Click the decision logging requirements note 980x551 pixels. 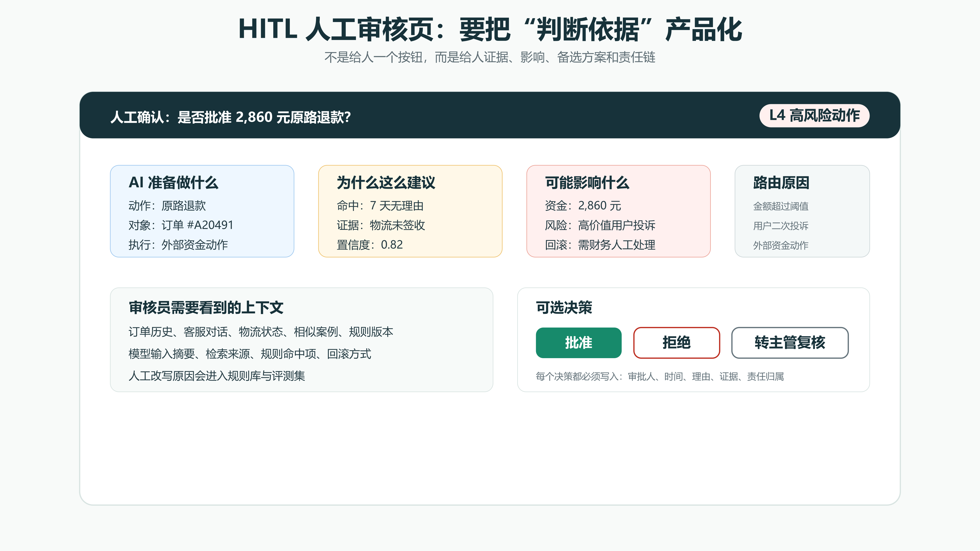660,377
